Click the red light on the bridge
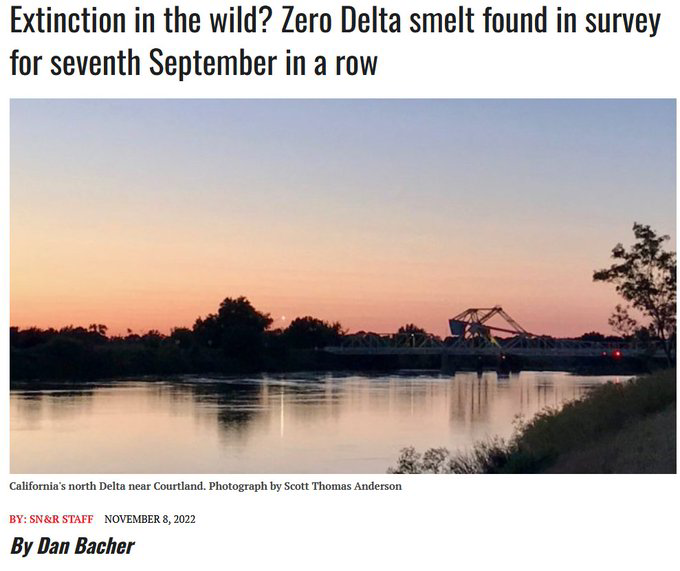This screenshot has width=680, height=571. (616, 353)
